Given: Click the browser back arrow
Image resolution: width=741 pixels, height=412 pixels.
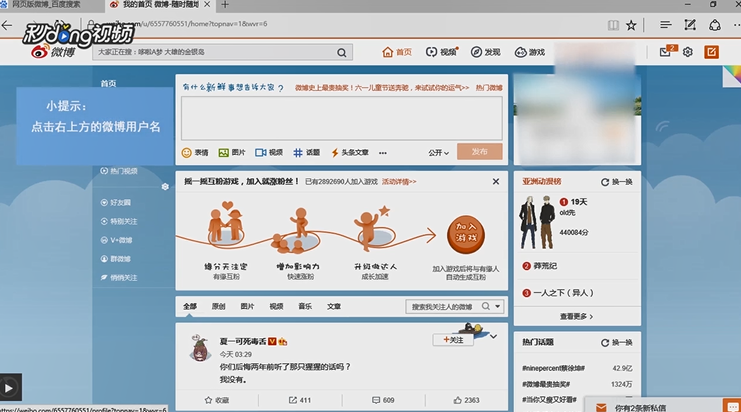Looking at the screenshot, I should [7, 25].
